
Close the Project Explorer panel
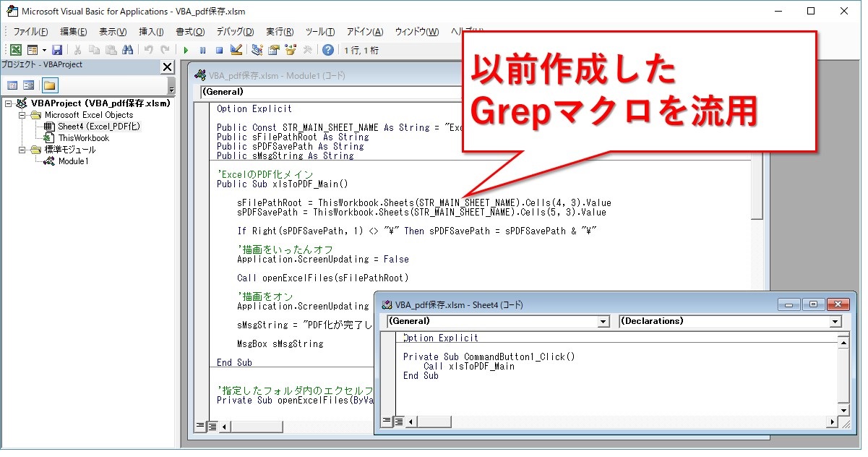[x=167, y=67]
